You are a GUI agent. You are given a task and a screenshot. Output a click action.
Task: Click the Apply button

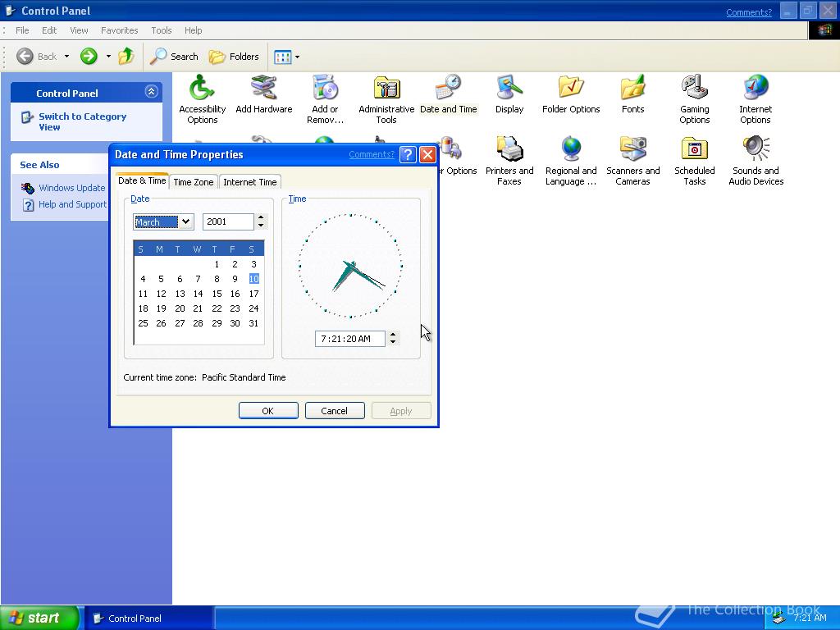[x=400, y=411]
